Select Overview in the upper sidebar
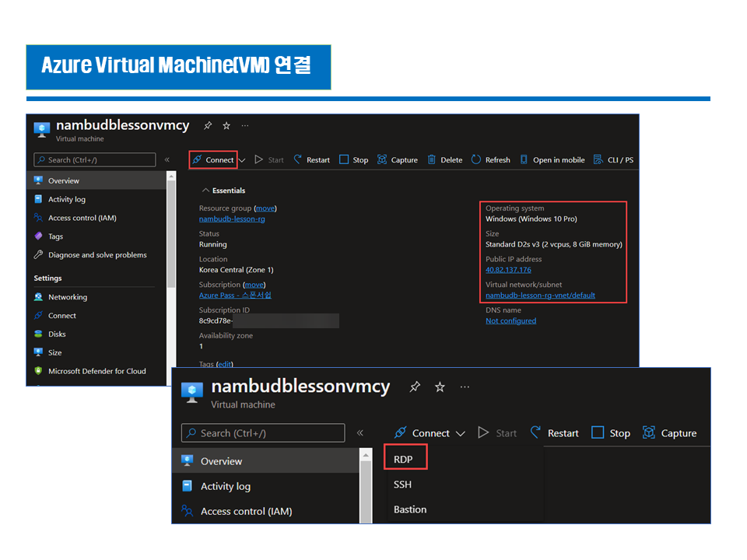 [96, 180]
